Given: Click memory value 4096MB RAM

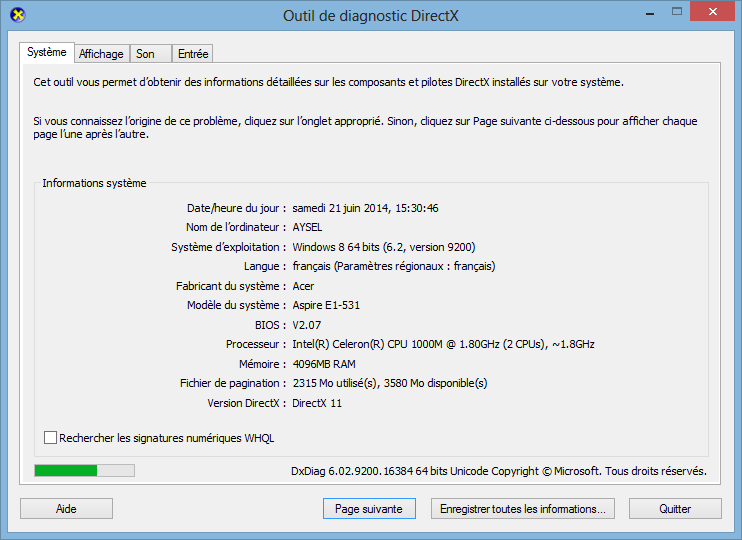Looking at the screenshot, I should coord(324,364).
